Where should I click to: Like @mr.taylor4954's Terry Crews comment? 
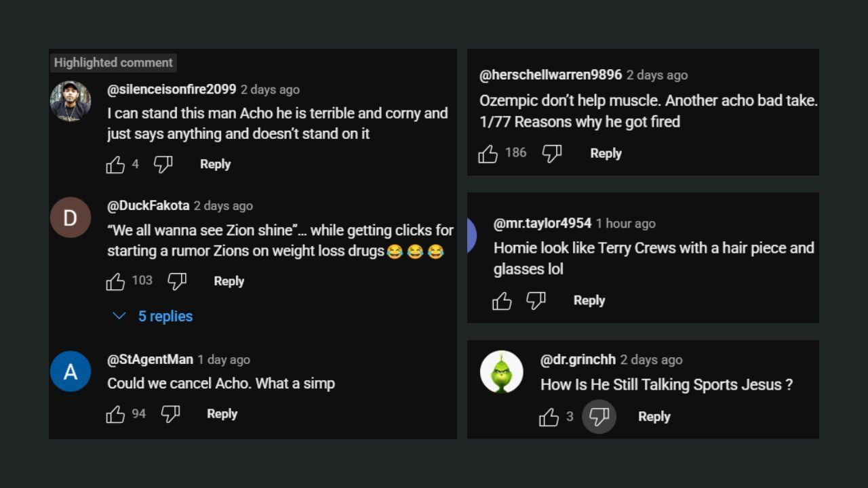click(502, 301)
